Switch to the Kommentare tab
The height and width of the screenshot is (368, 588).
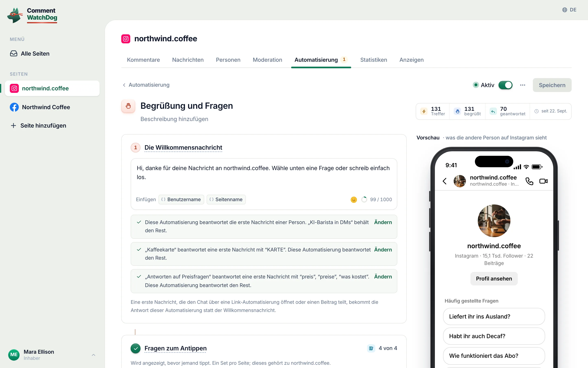(x=143, y=60)
